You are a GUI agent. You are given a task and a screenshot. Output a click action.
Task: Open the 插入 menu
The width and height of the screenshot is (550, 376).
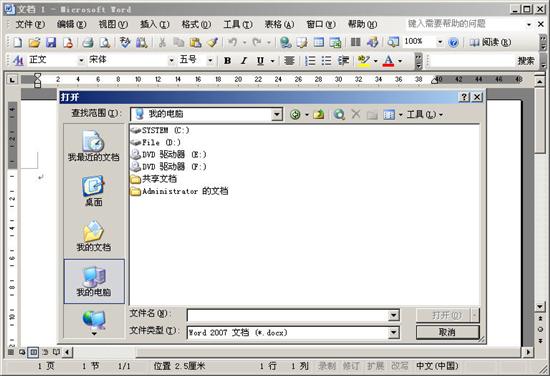(155, 24)
